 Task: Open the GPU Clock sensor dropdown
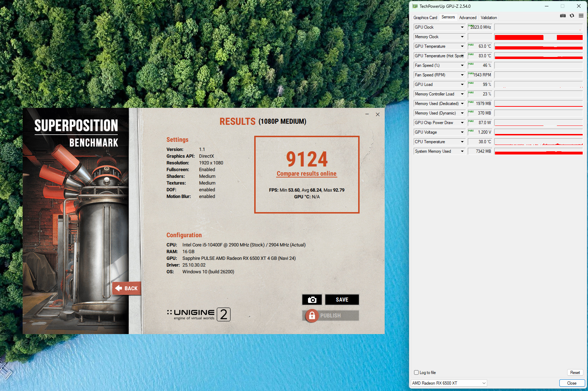click(462, 27)
